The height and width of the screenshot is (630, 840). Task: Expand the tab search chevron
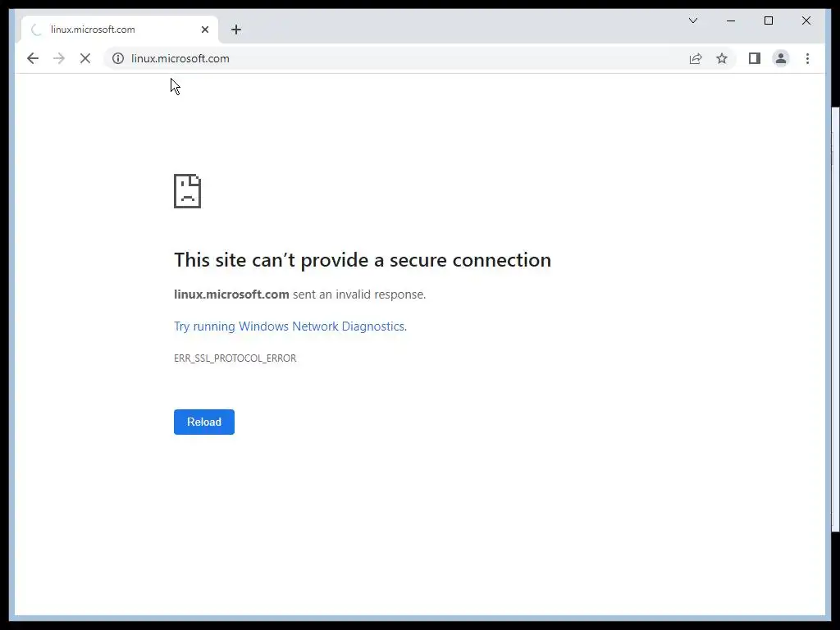click(x=693, y=21)
